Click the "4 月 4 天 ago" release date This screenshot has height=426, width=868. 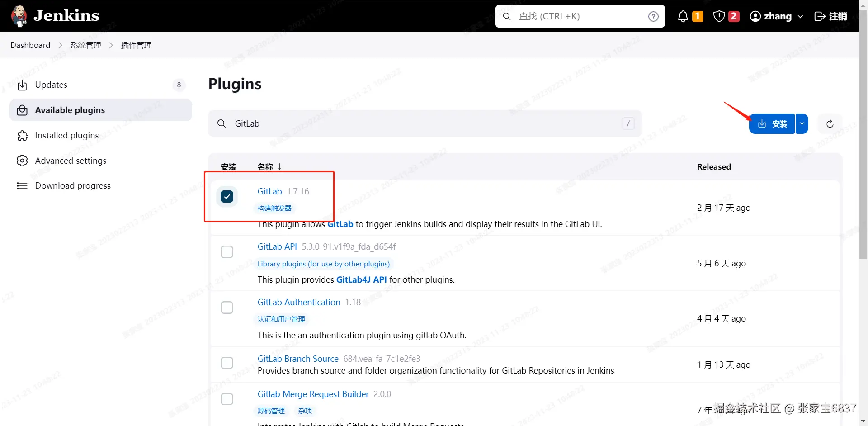[x=722, y=319]
